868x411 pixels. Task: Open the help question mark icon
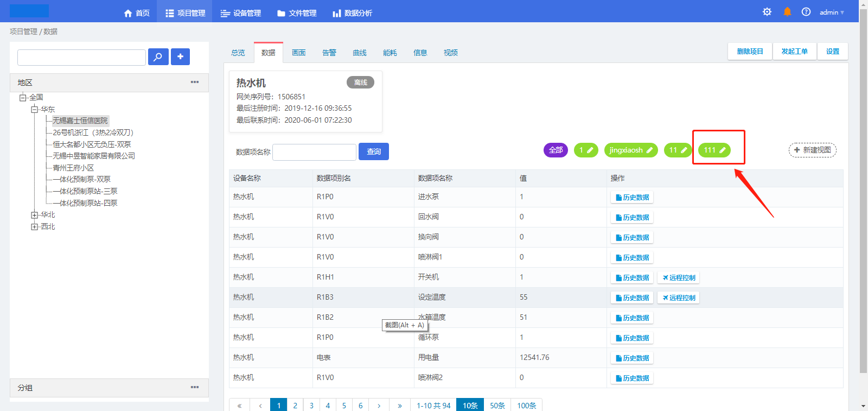point(806,12)
